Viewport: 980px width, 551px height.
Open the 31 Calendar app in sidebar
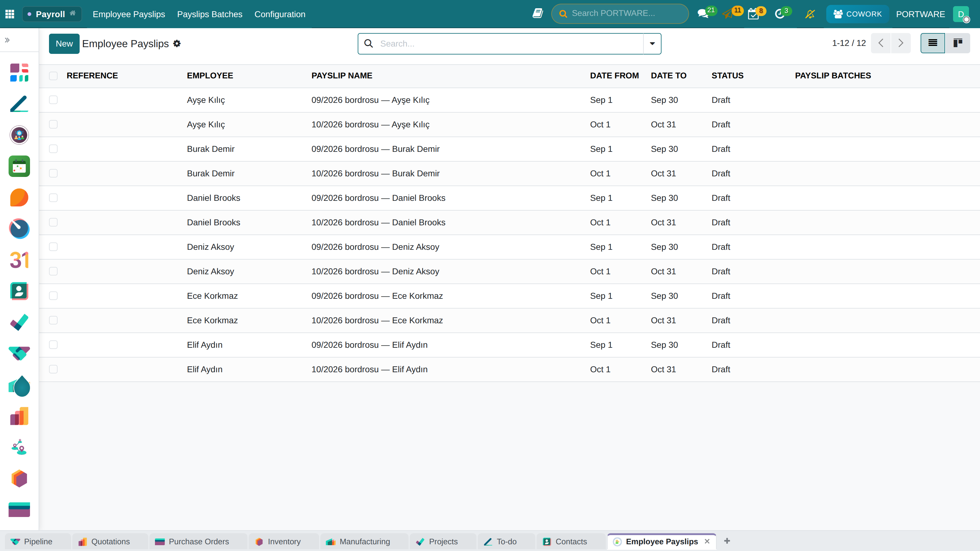(19, 260)
